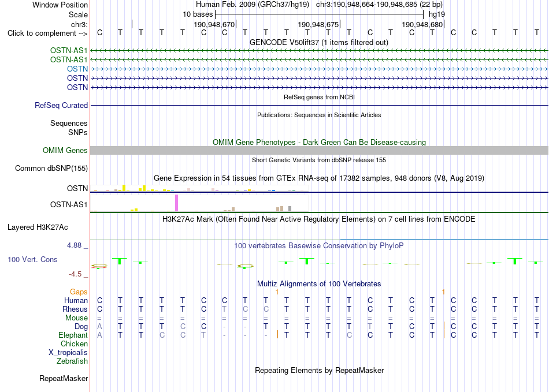
Task: Click the 10 bases scale bar
Action: pyautogui.click(x=319, y=14)
